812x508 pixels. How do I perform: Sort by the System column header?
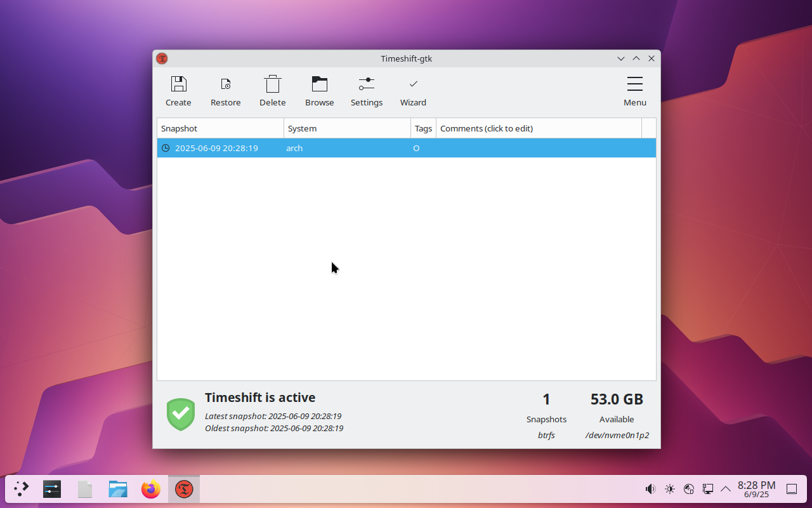[x=347, y=128]
